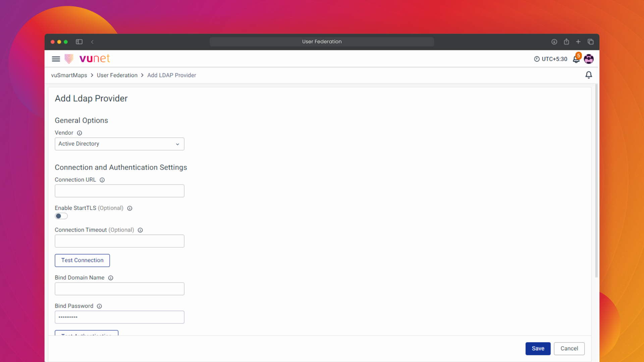Click the Connection URL info icon
The height and width of the screenshot is (362, 644).
102,180
